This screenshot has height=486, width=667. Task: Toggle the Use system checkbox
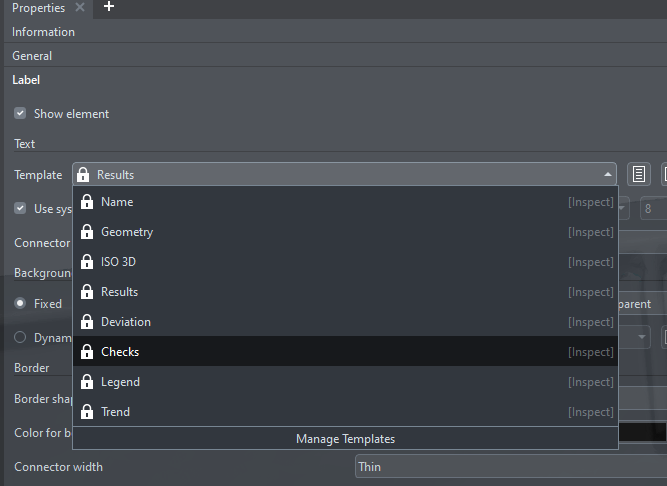coord(20,208)
